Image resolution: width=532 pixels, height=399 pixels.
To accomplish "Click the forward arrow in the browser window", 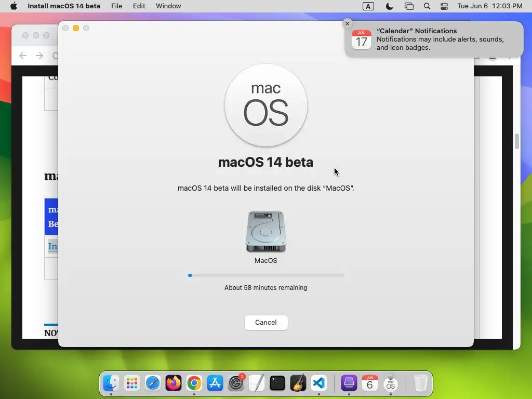I will point(39,56).
